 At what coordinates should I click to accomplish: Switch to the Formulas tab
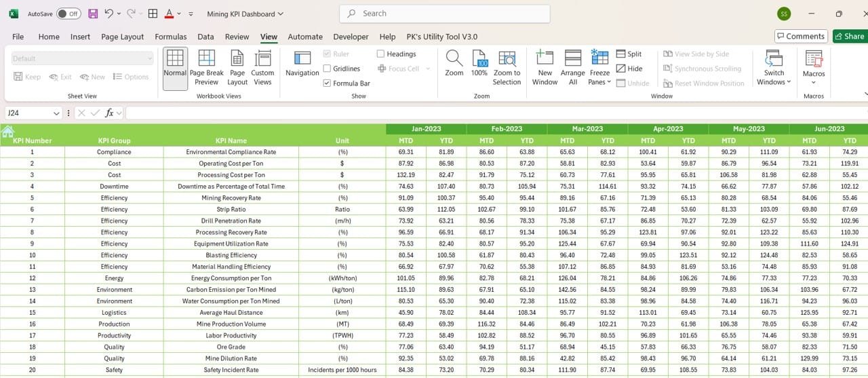171,37
